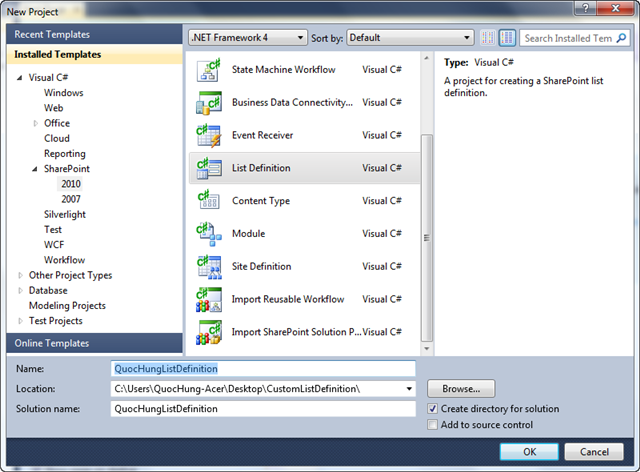Select the Test tree item
The height and width of the screenshot is (472, 640).
tap(53, 229)
